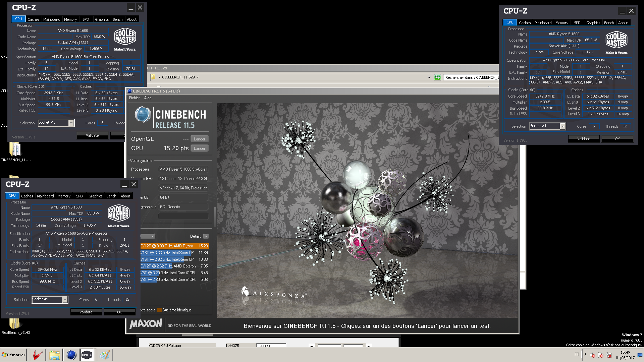Open the About tab in the 1.417 V CPU-Z window
This screenshot has height=362, width=644.
(623, 23)
